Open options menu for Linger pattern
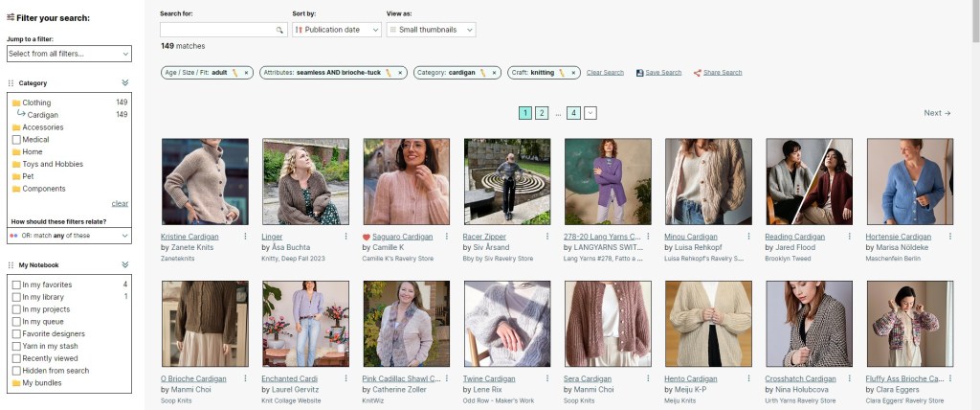This screenshot has width=980, height=410. click(x=345, y=237)
